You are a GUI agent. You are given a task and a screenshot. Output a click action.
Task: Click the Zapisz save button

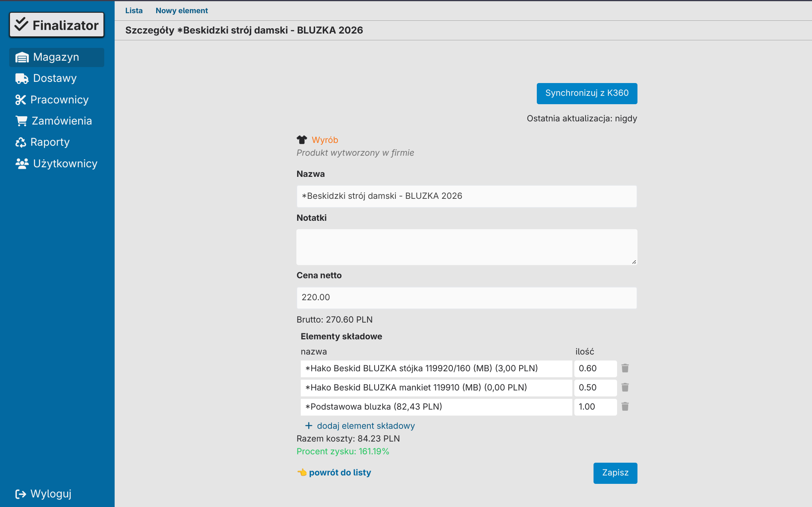615,473
